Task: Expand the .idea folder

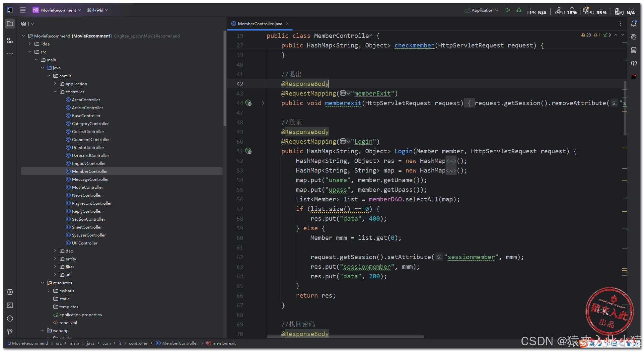Action: pos(30,44)
